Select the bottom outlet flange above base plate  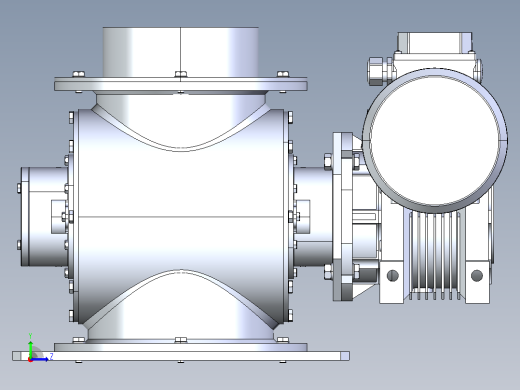point(180,347)
